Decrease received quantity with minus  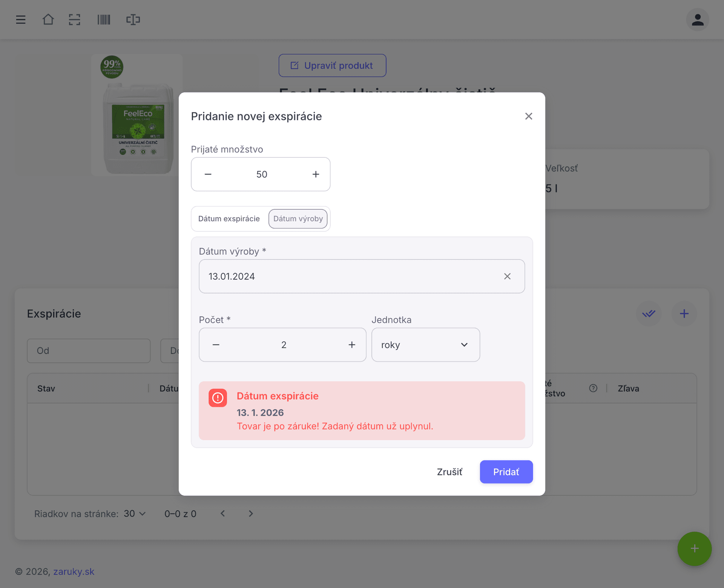208,174
